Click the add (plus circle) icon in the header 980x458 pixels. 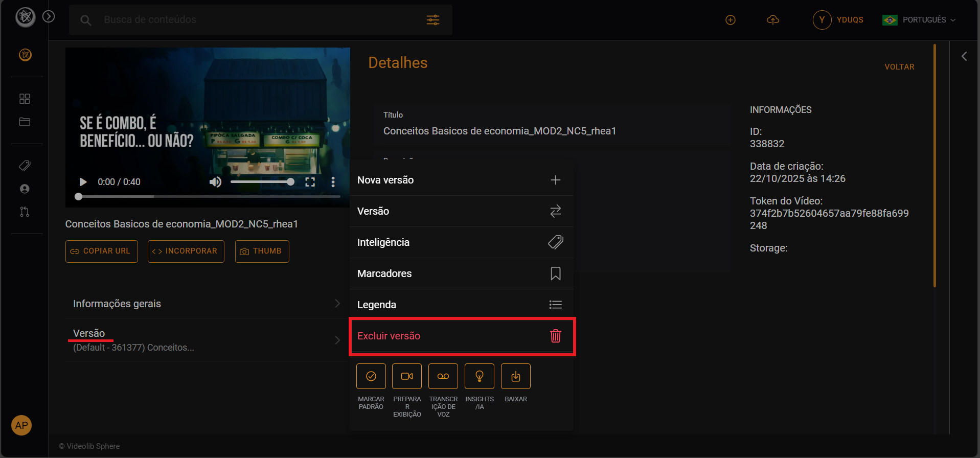(x=731, y=20)
